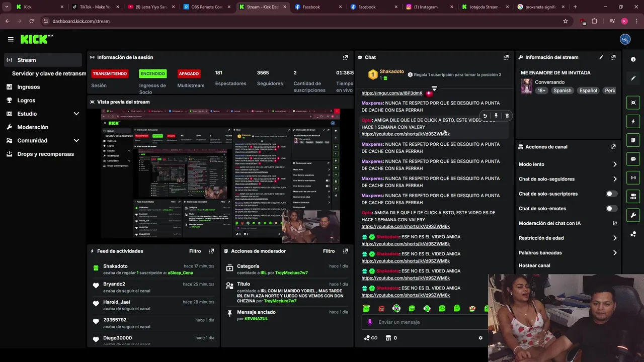Screen dimensions: 644x362
Task: Bookmark this page with the star icon
Action: (x=565, y=21)
